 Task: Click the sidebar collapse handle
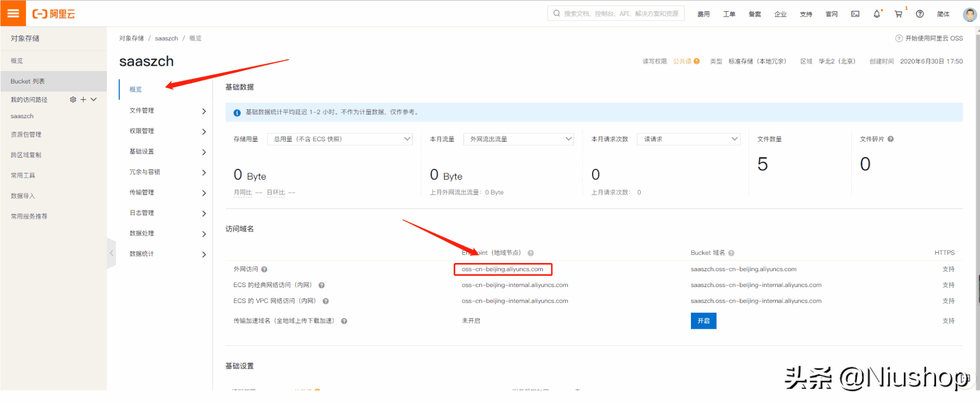pyautogui.click(x=111, y=253)
